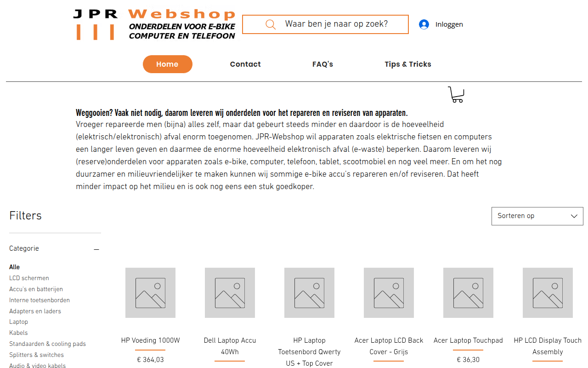This screenshot has width=588, height=368.
Task: Click the HP Laptop Toetsenbord Qwerty title
Action: click(x=309, y=352)
